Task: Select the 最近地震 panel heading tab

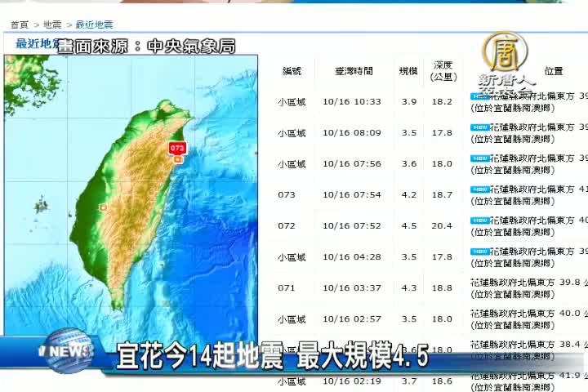Action: (x=33, y=44)
